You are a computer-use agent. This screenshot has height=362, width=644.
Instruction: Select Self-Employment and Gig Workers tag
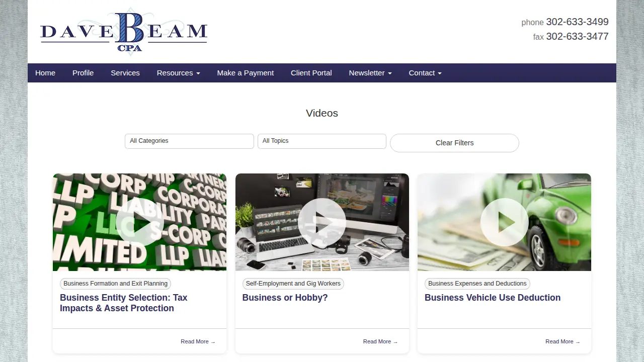[x=293, y=284]
